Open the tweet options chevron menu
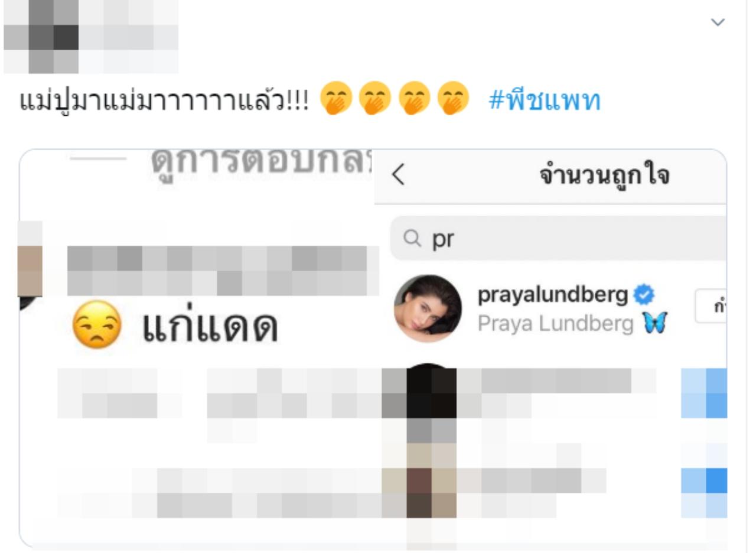The height and width of the screenshot is (553, 756). coord(718,23)
